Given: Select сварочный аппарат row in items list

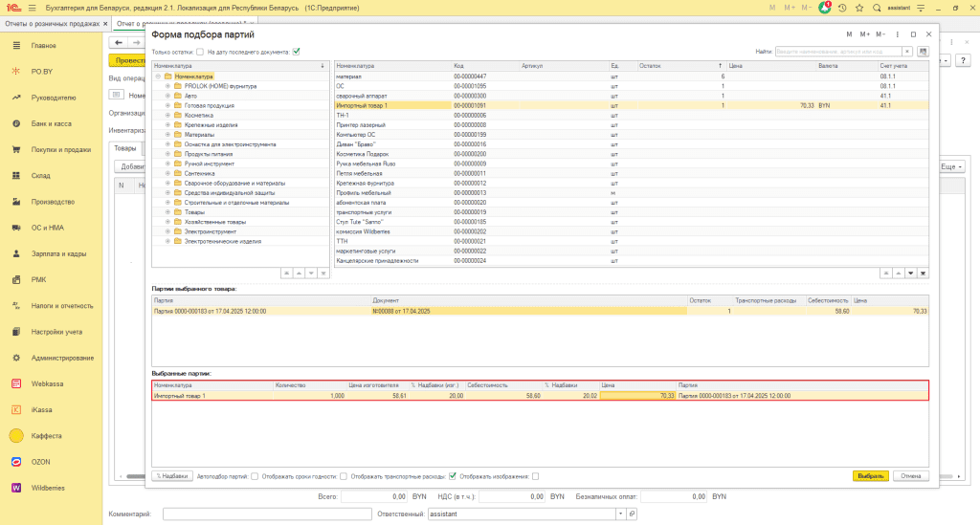Looking at the screenshot, I should point(632,97).
